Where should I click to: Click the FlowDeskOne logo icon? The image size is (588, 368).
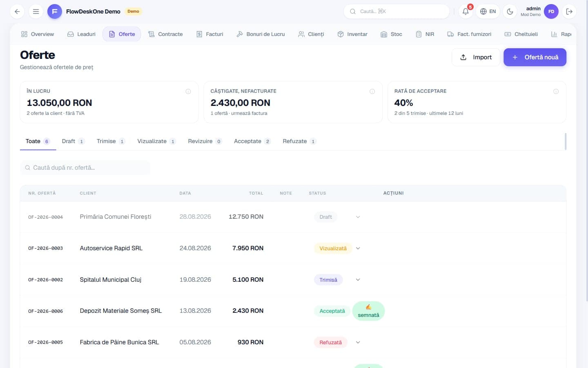(x=55, y=11)
